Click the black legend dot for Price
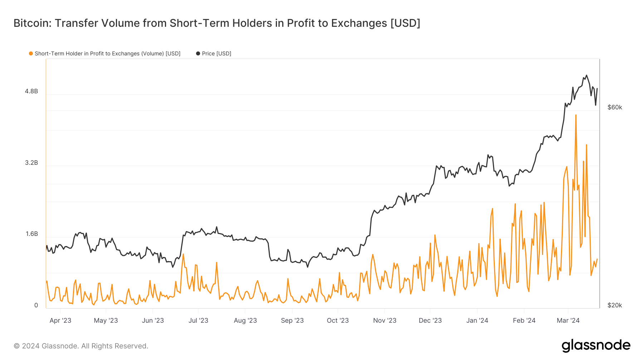This screenshot has width=644, height=362. click(x=198, y=54)
